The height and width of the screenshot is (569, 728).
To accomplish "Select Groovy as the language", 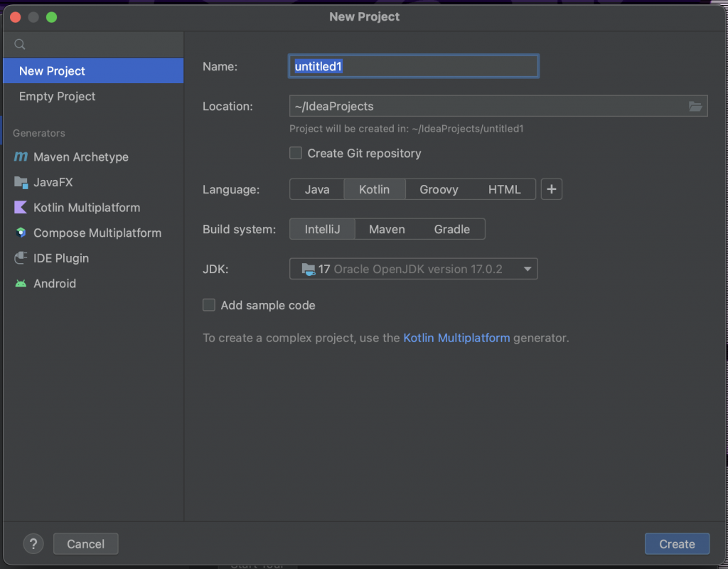I will tap(439, 189).
